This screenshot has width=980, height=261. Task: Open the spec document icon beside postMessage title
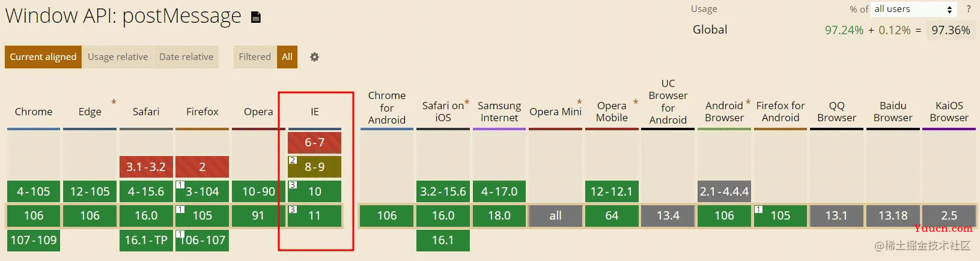[x=255, y=17]
